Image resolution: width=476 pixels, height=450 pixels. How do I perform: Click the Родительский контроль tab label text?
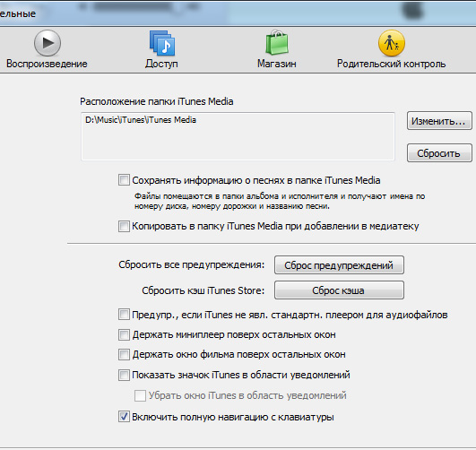pos(392,64)
